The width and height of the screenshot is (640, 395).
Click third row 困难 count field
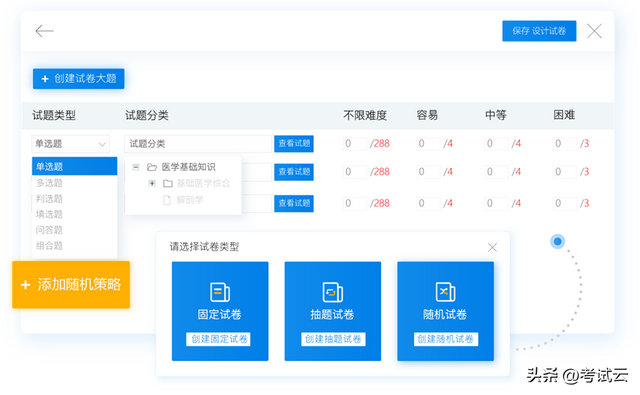tap(565, 203)
